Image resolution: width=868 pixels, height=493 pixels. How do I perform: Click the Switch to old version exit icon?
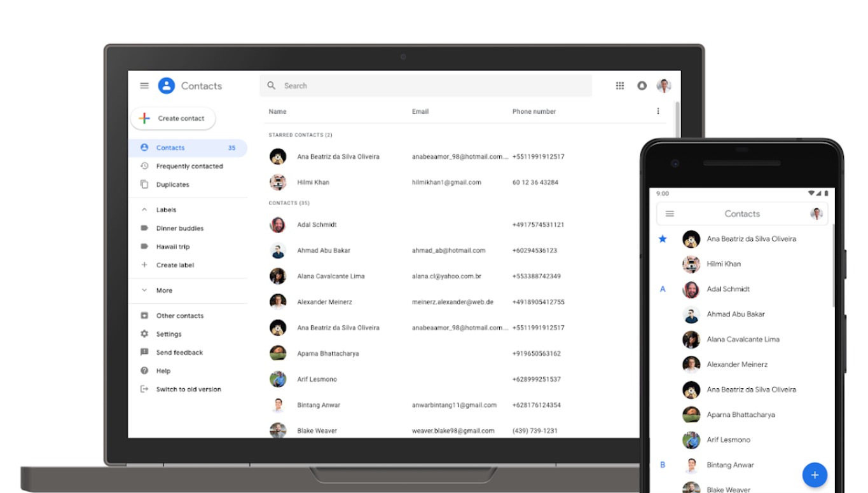point(144,389)
